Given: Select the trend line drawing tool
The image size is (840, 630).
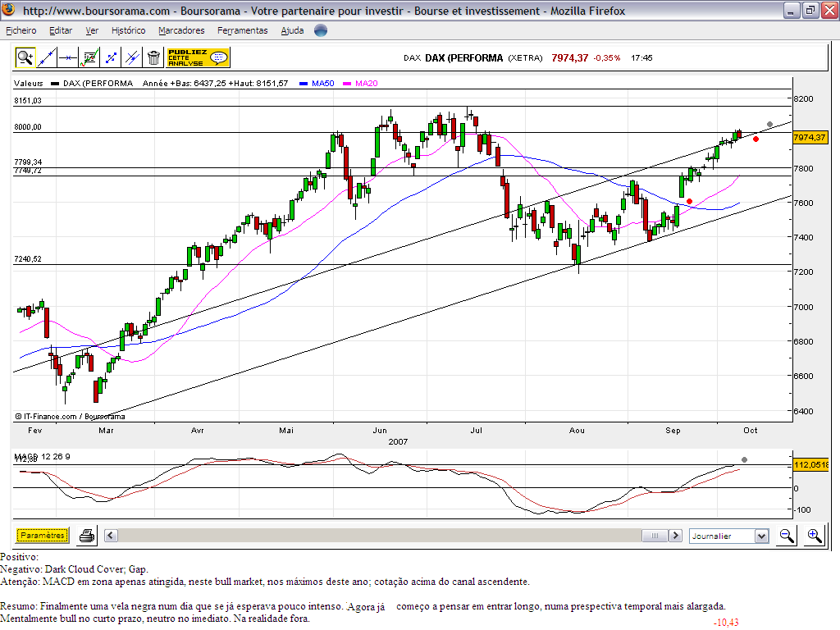Looking at the screenshot, I should click(x=47, y=57).
